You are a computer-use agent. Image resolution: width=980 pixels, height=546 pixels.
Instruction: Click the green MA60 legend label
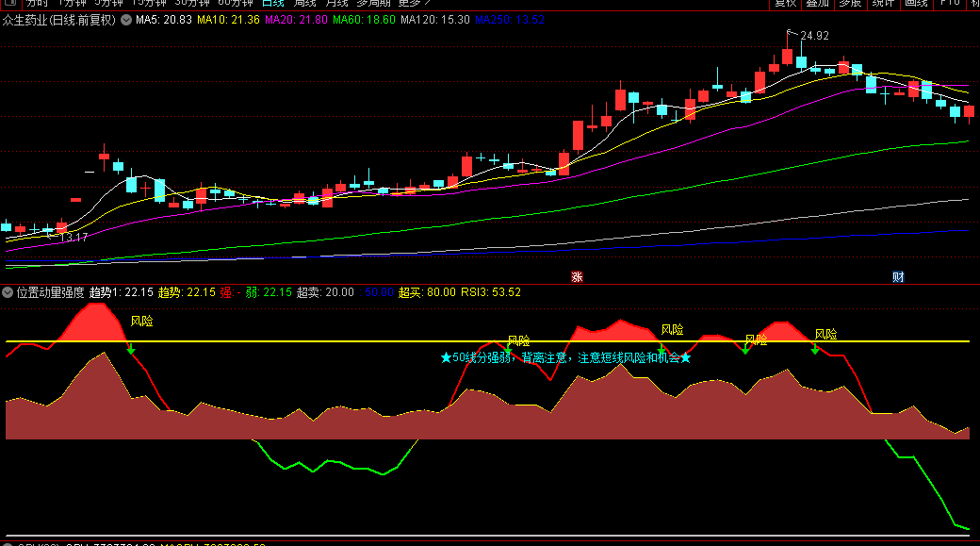[x=364, y=20]
